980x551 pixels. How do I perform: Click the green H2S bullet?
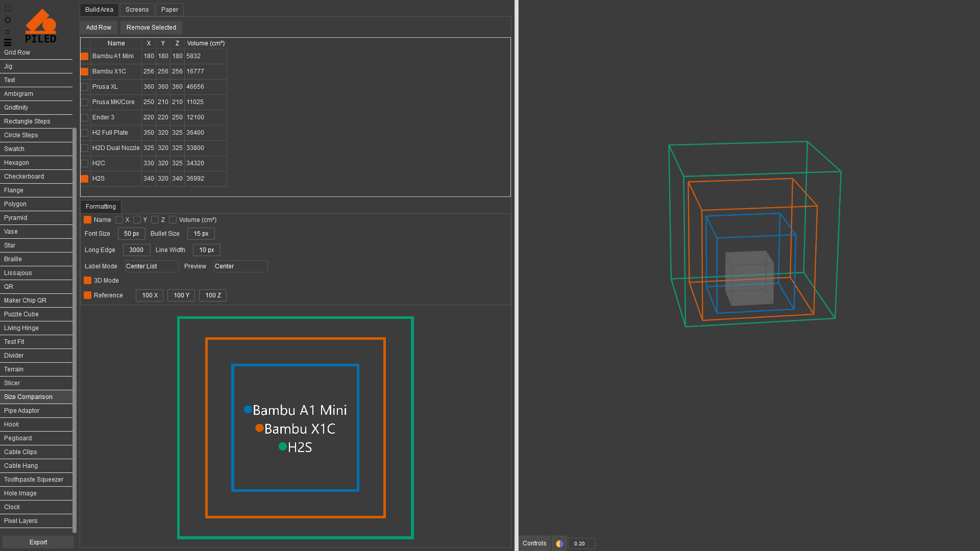pos(282,446)
